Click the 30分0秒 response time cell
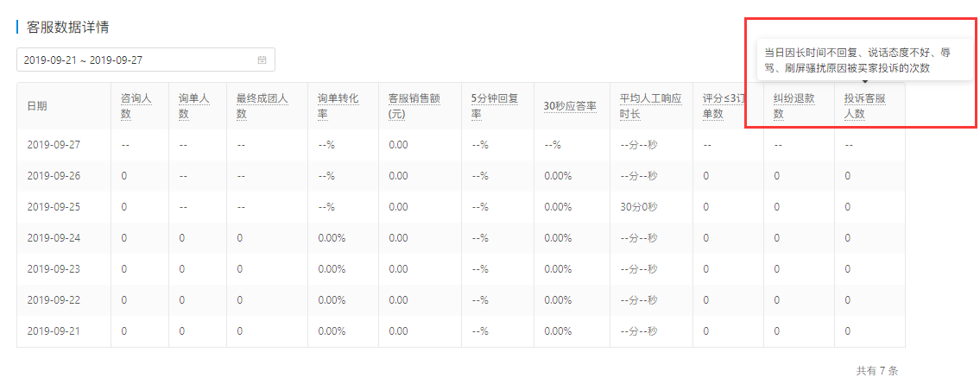This screenshot has width=980, height=390. coord(638,207)
